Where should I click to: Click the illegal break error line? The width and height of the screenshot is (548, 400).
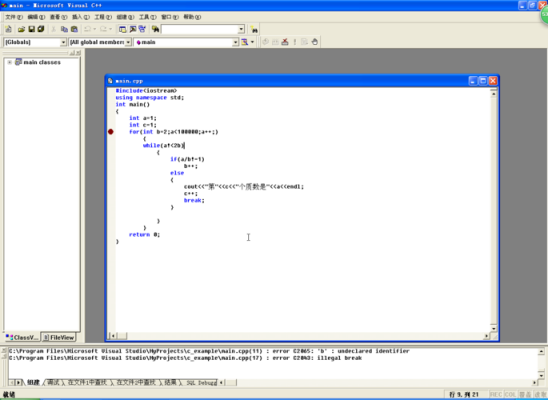(185, 358)
